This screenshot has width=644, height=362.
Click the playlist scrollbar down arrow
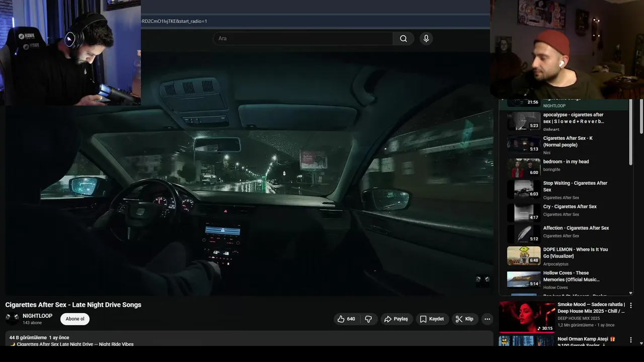tap(631, 293)
